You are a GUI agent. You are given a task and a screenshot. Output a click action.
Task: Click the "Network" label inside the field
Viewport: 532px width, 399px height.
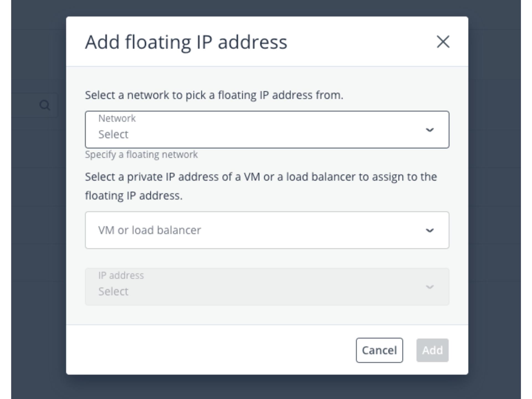point(117,118)
